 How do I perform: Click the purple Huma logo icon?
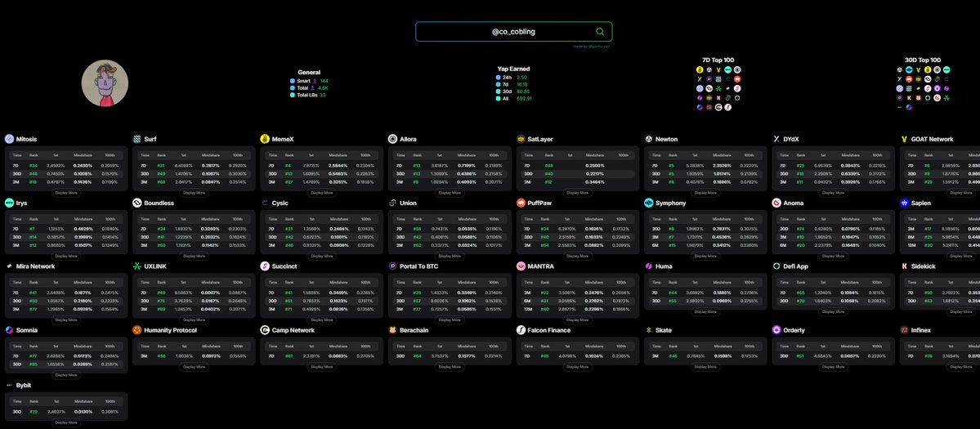click(x=649, y=266)
